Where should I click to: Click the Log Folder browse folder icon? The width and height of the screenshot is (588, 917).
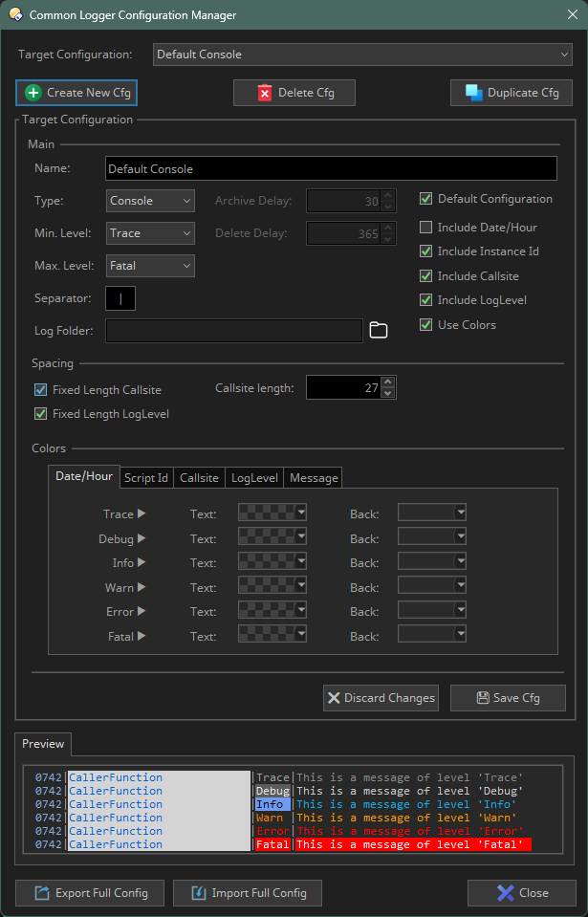(x=379, y=331)
